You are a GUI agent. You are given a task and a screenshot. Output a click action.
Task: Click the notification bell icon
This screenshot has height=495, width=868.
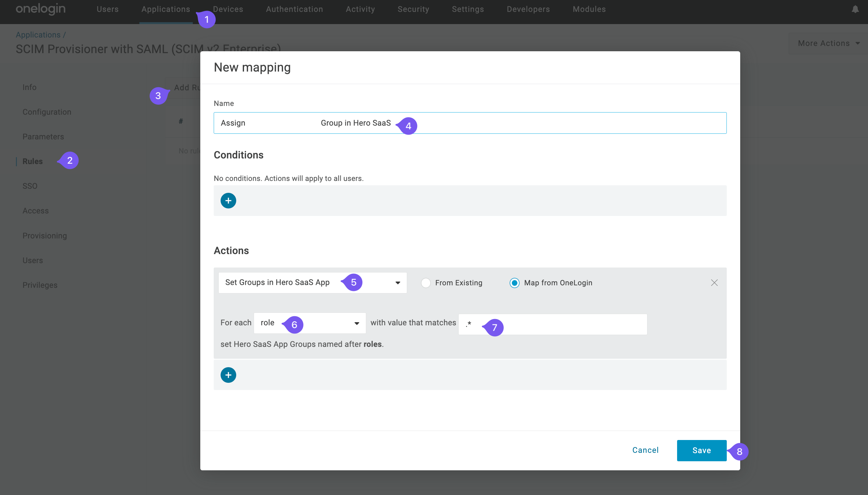855,9
